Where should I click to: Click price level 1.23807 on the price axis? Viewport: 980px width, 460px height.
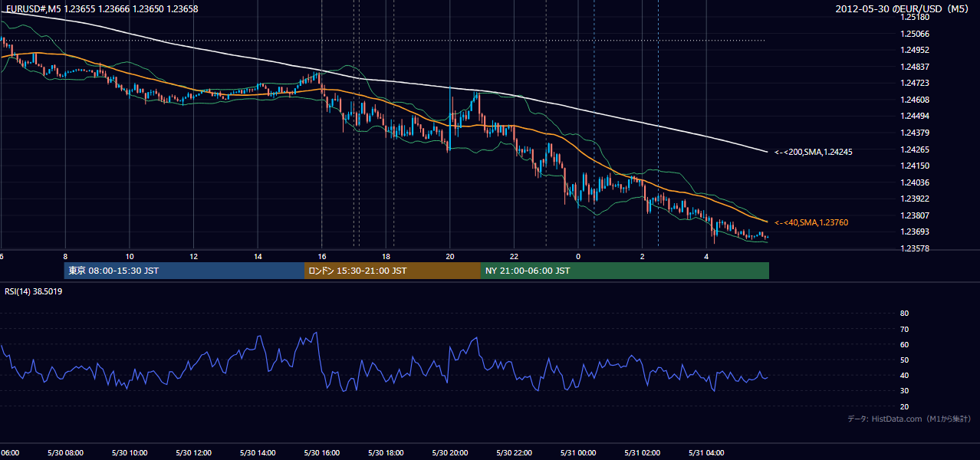(x=914, y=215)
